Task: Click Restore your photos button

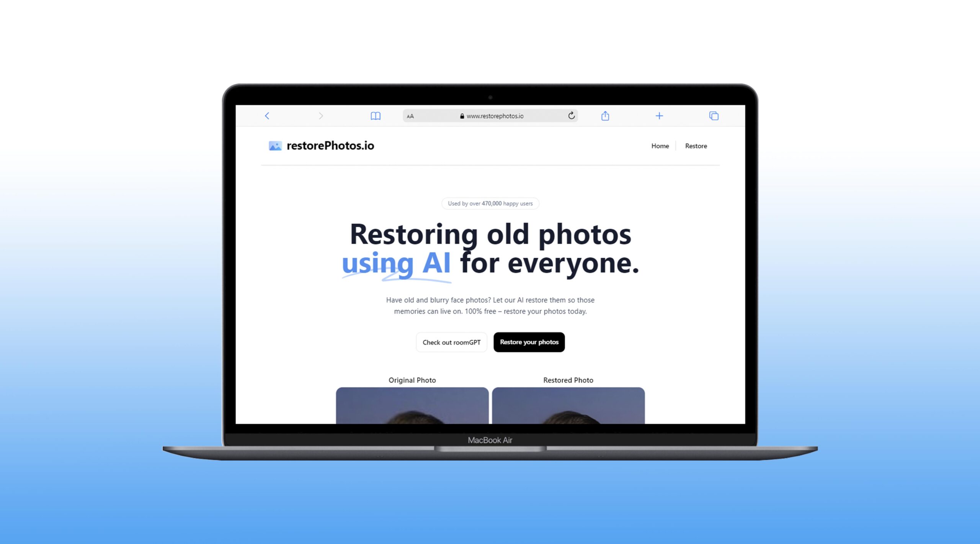Action: (x=529, y=342)
